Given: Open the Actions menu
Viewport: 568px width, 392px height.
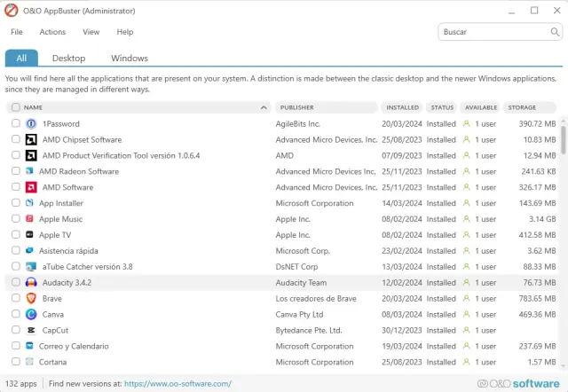Looking at the screenshot, I should 52,32.
